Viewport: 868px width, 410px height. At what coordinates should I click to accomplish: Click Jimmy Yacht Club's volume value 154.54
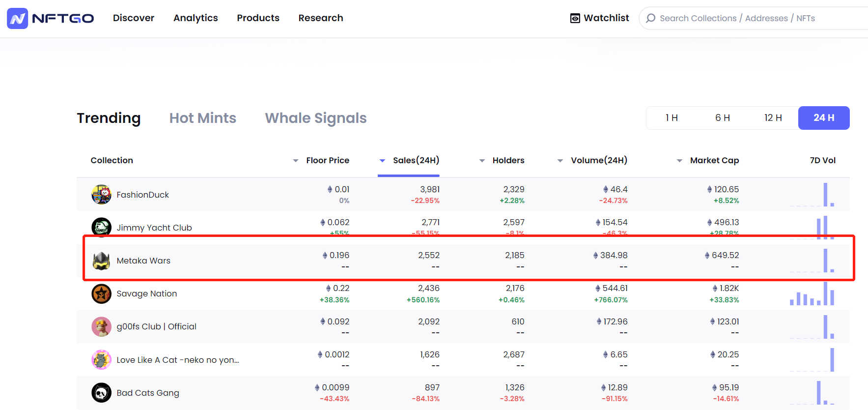[615, 222]
